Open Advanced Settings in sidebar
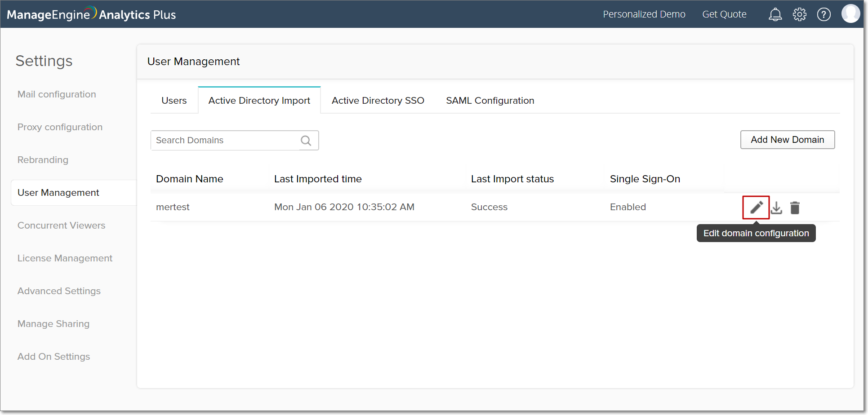The image size is (868, 415). pos(59,291)
